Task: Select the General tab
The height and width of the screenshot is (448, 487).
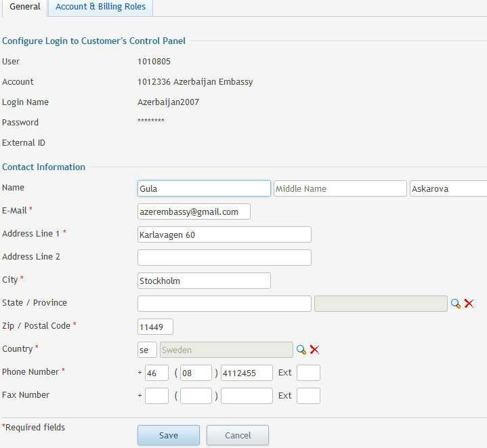Action: [x=24, y=7]
